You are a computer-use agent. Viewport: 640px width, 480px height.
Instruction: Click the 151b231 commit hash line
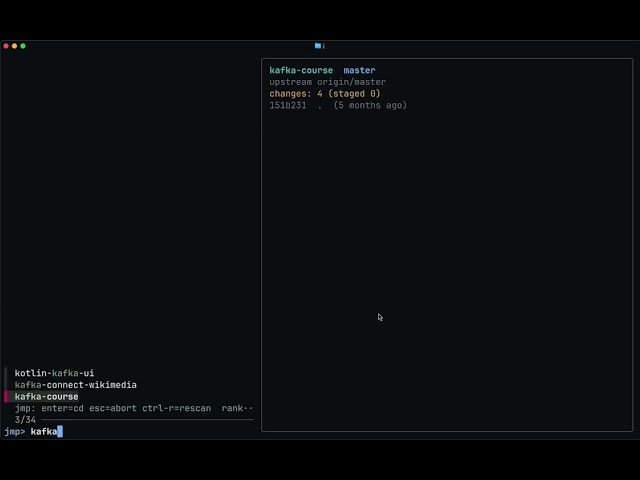pyautogui.click(x=338, y=105)
